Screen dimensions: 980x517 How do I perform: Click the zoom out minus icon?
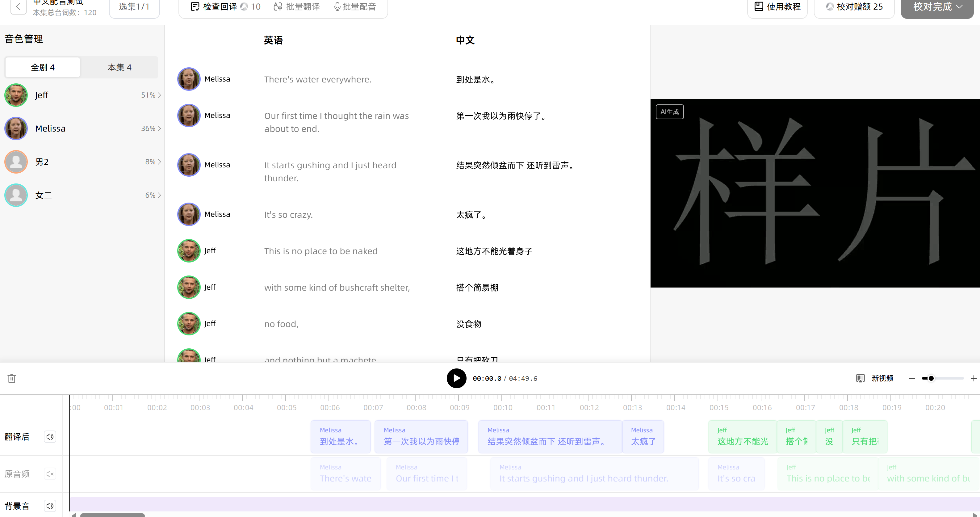point(912,378)
